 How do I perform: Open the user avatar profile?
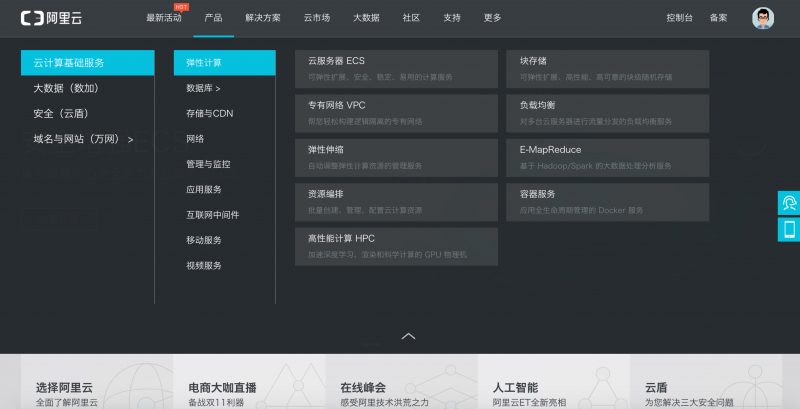763,18
